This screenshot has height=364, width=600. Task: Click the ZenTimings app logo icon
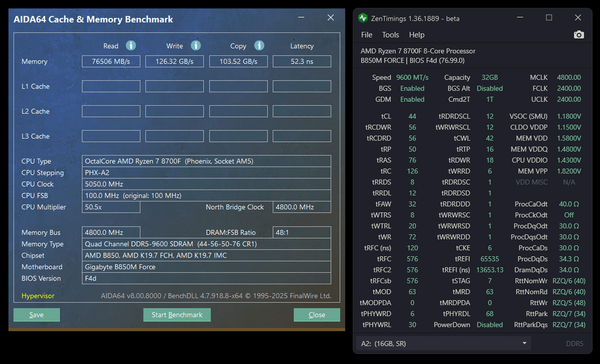coord(363,18)
